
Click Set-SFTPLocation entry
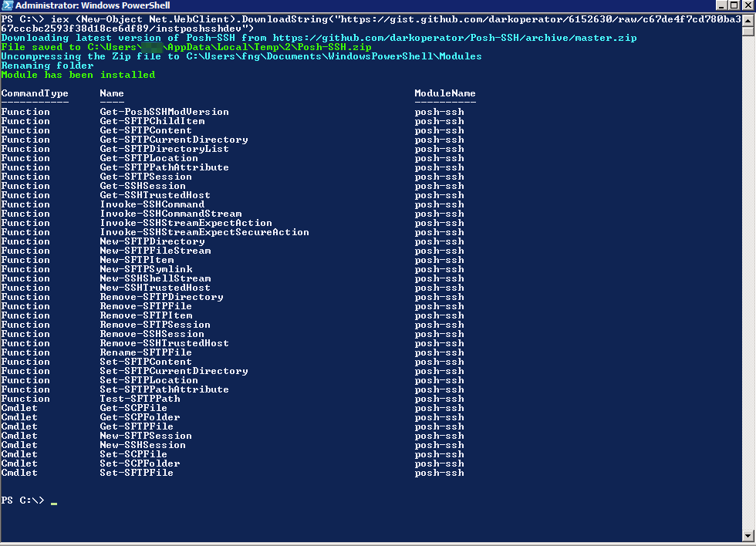149,380
